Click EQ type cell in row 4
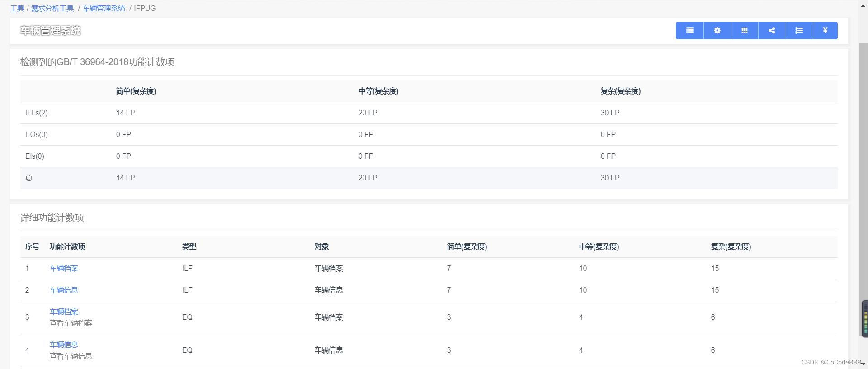Viewport: 868px width, 369px height. [x=187, y=350]
